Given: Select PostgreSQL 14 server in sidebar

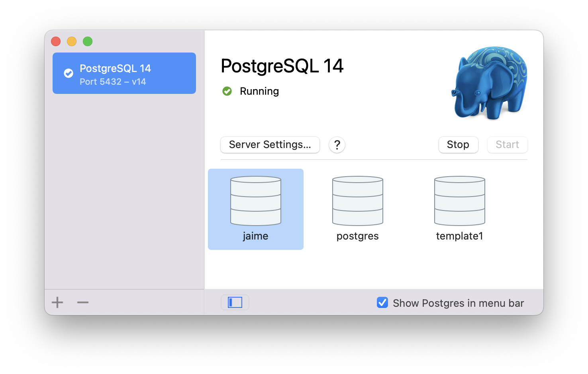Looking at the screenshot, I should pyautogui.click(x=124, y=73).
